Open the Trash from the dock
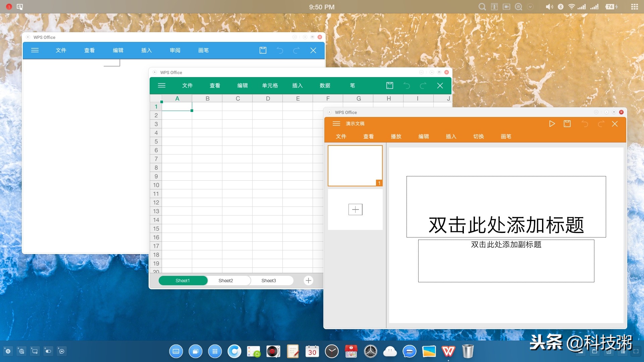This screenshot has width=644, height=362. [468, 351]
